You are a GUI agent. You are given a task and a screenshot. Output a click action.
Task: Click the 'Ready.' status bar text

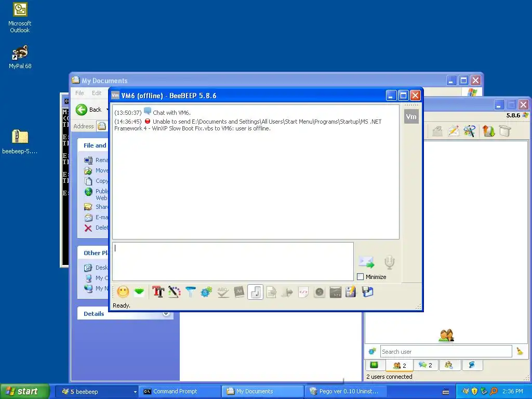tap(122, 305)
